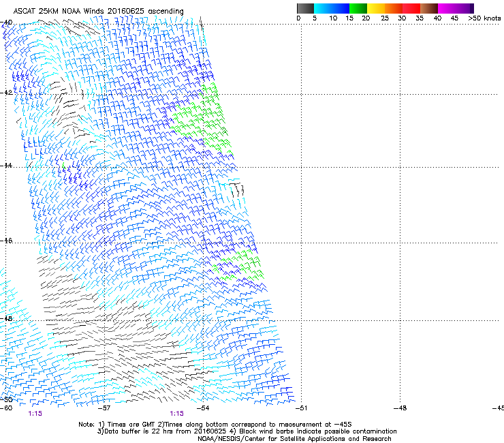The height and width of the screenshot is (443, 504).
Task: Click the upper green wind barb cluster
Action: (x=202, y=119)
